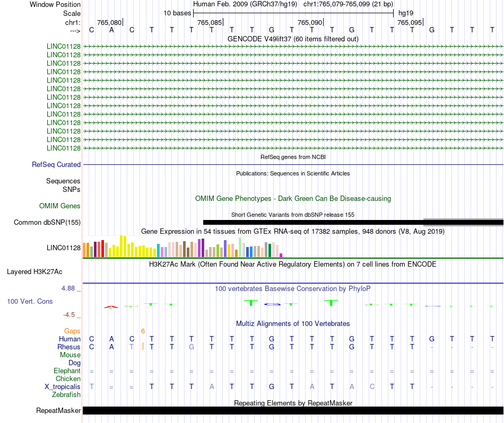
Task: Click the Mouse alignment row label
Action: click(70, 355)
